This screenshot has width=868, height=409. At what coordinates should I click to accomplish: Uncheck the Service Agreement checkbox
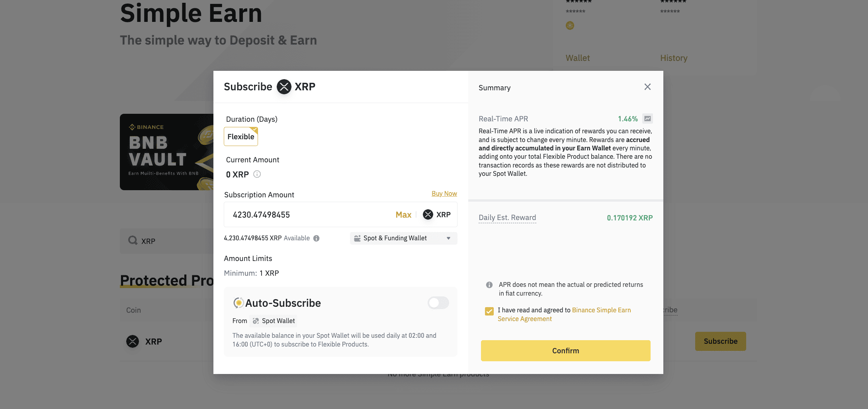(x=489, y=311)
